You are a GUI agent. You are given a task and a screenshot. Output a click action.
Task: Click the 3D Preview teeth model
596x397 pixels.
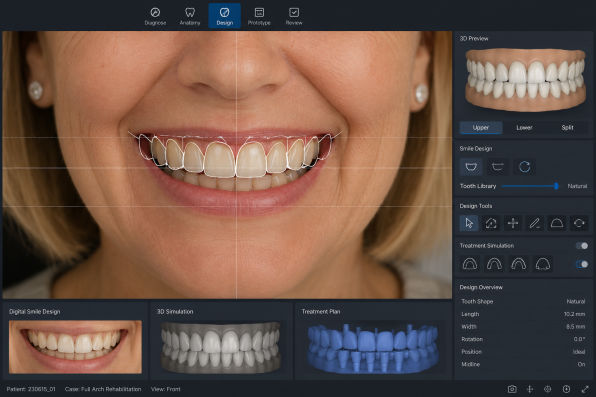click(525, 80)
